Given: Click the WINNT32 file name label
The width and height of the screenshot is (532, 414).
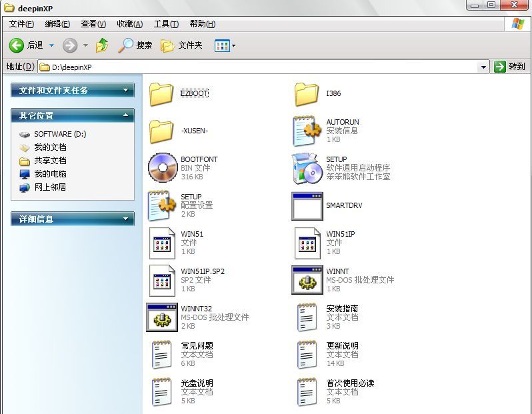Looking at the screenshot, I should click(x=196, y=309).
